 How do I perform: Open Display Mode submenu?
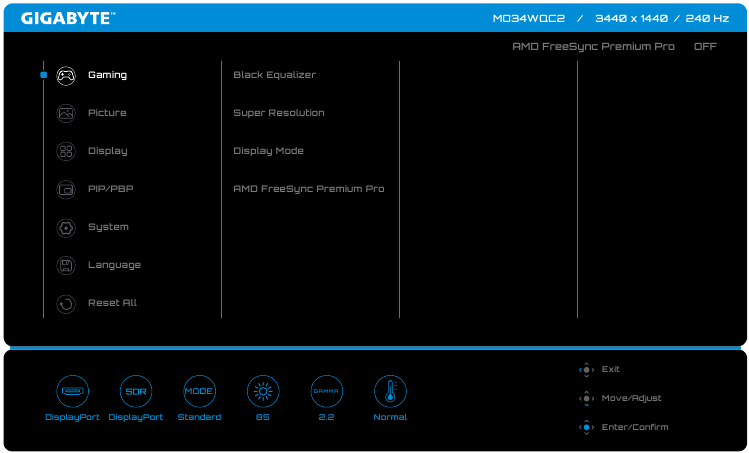(x=268, y=151)
